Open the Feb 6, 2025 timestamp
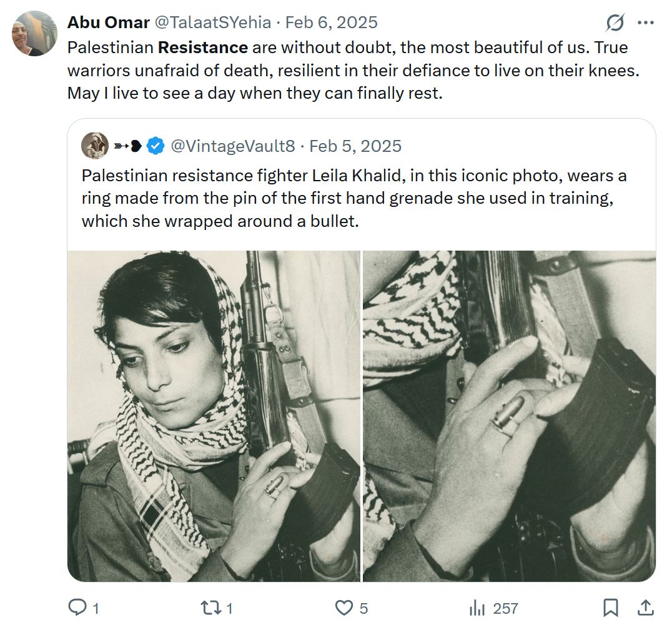Screen dimensions: 672x625 [x=331, y=22]
